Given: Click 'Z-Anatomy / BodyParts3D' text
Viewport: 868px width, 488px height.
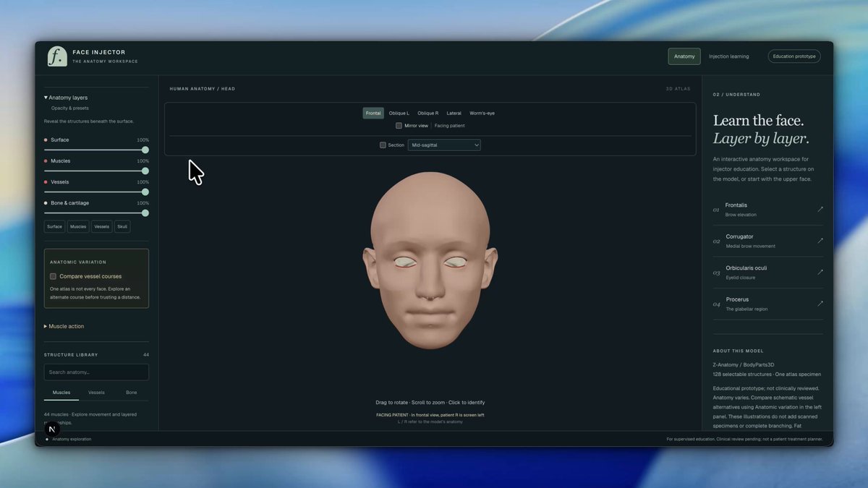Looking at the screenshot, I should (744, 365).
